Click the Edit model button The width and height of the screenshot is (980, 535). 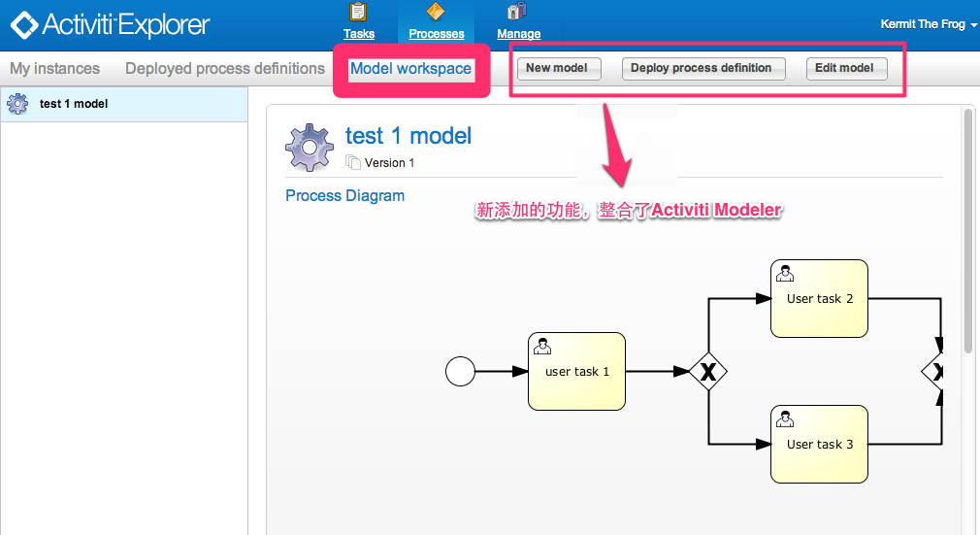pos(846,68)
